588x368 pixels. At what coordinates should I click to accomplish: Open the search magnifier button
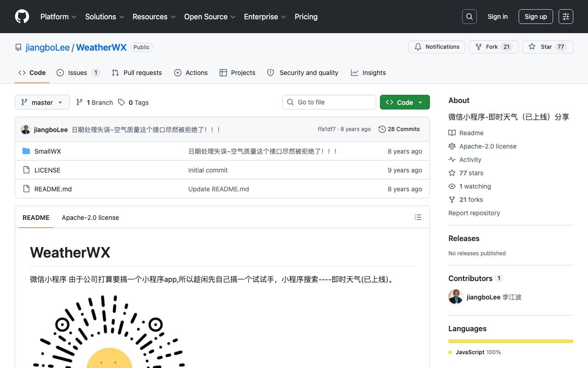coord(469,17)
